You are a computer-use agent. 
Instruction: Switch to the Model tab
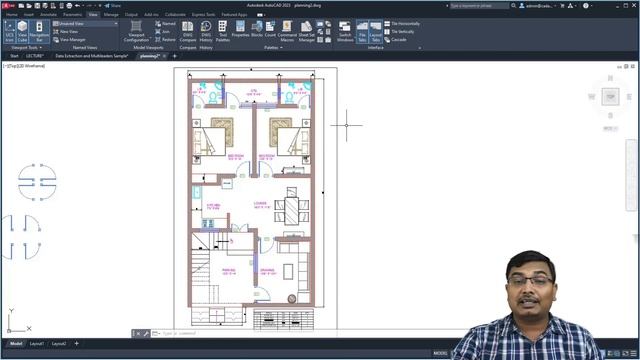(16, 344)
